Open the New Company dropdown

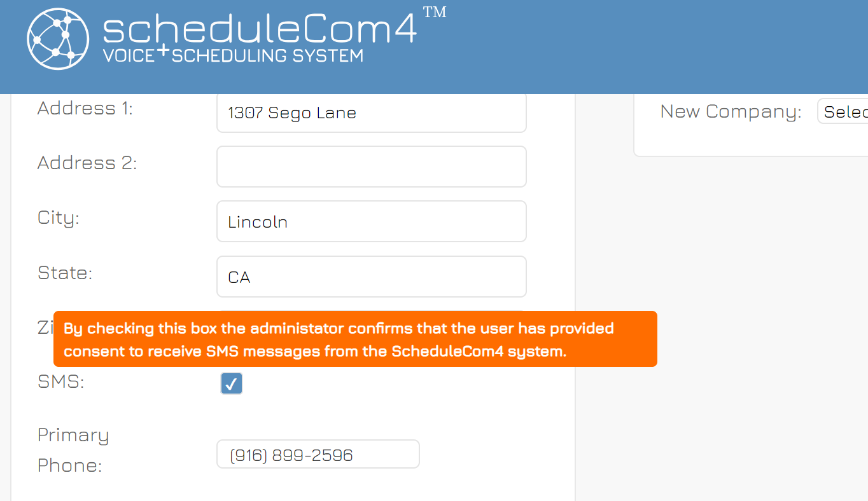tap(843, 111)
